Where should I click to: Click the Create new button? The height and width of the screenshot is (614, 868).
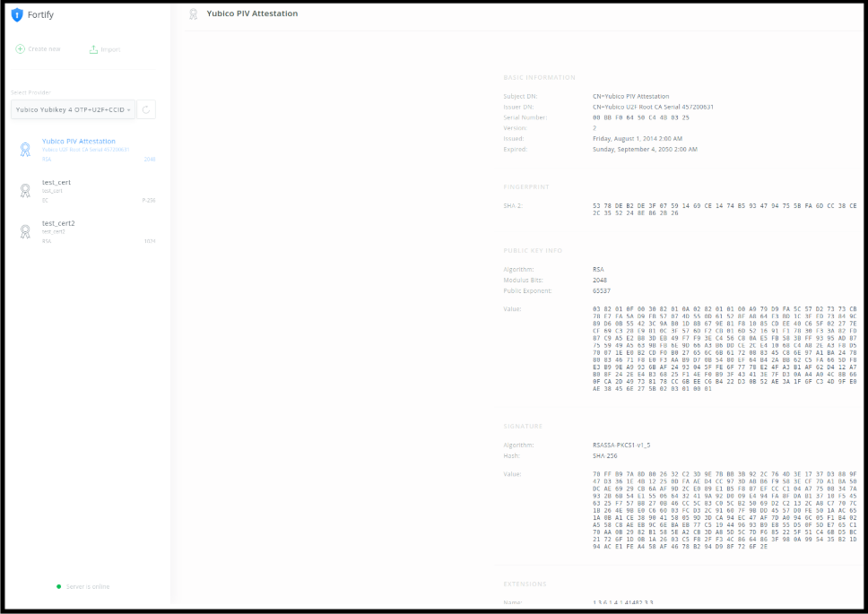(39, 49)
